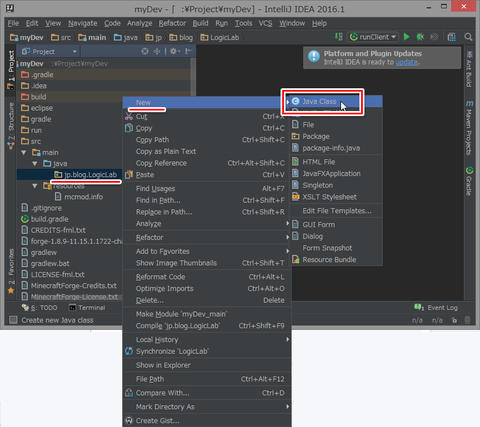Collapse the java folder in tree
The width and height of the screenshot is (480, 427).
pyautogui.click(x=35, y=164)
